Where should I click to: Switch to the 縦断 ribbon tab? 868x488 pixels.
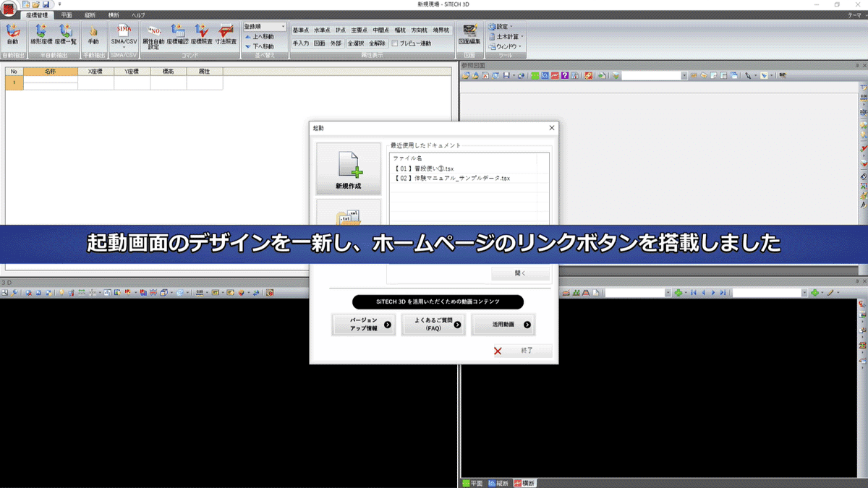pyautogui.click(x=90, y=15)
